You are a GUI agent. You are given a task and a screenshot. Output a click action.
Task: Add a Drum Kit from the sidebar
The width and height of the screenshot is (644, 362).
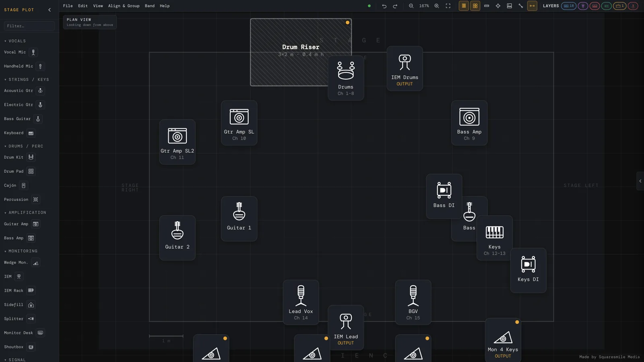click(x=19, y=157)
